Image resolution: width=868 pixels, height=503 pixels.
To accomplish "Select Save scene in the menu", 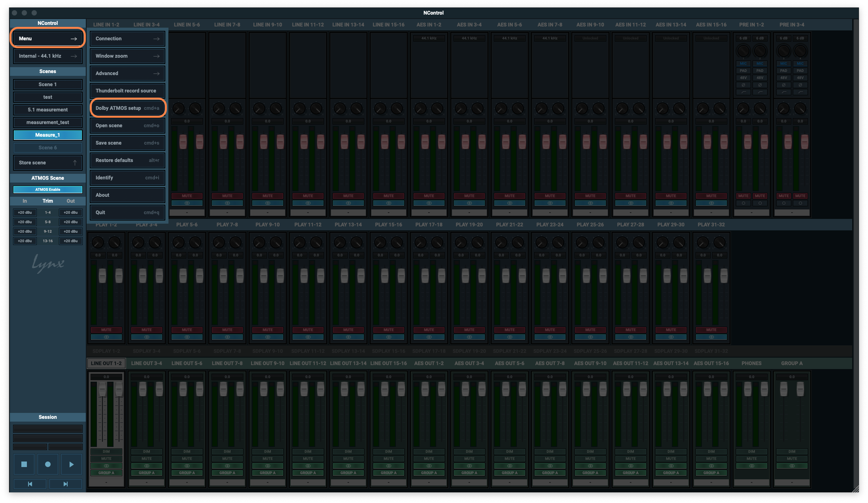I will click(127, 143).
